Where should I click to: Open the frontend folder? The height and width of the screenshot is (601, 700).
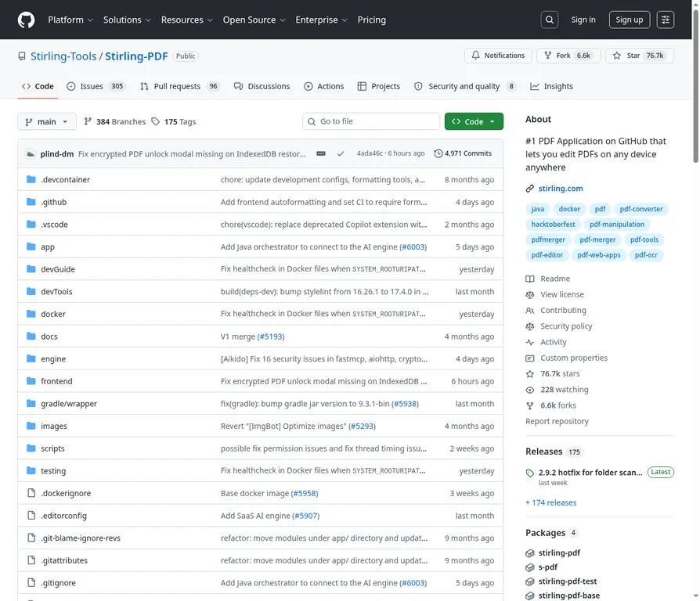(x=56, y=381)
